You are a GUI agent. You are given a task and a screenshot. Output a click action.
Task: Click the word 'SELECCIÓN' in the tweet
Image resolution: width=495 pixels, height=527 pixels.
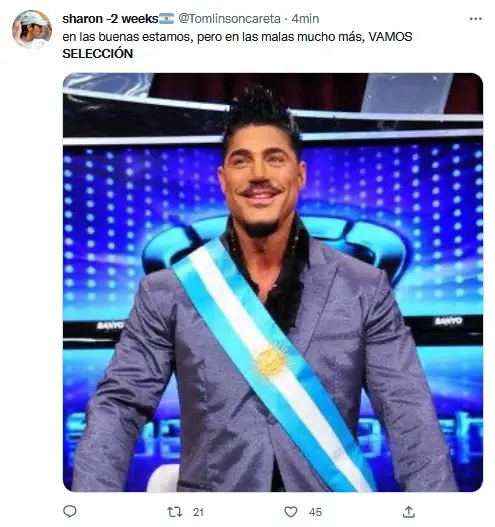point(97,53)
